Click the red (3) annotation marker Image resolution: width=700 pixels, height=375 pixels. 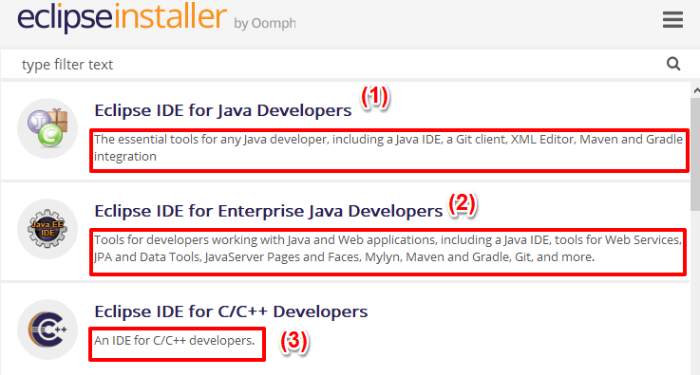[294, 342]
